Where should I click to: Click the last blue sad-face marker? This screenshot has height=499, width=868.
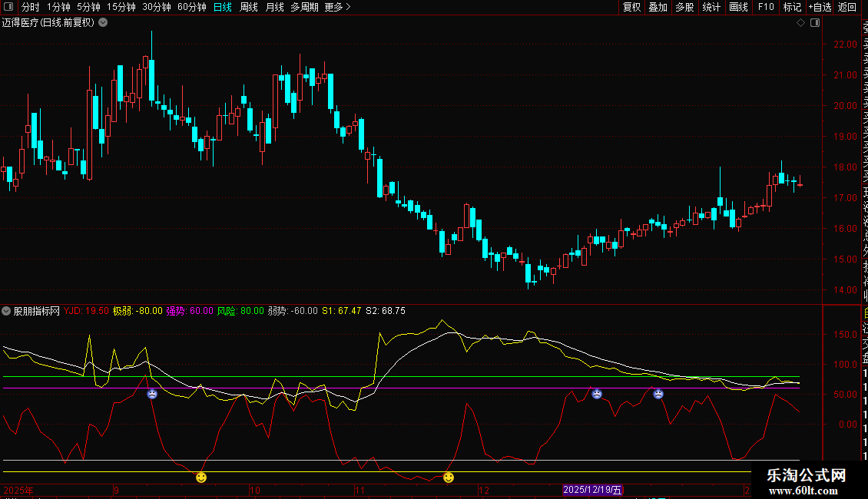[x=658, y=394]
